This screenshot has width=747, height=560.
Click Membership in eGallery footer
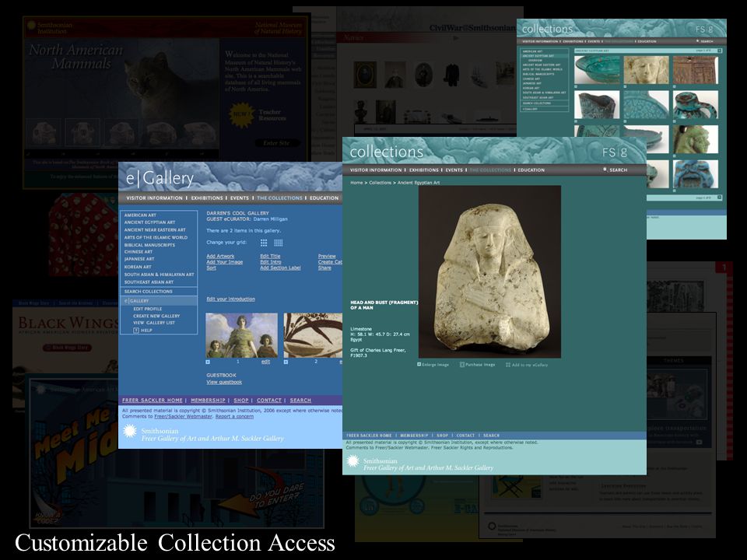(x=208, y=401)
